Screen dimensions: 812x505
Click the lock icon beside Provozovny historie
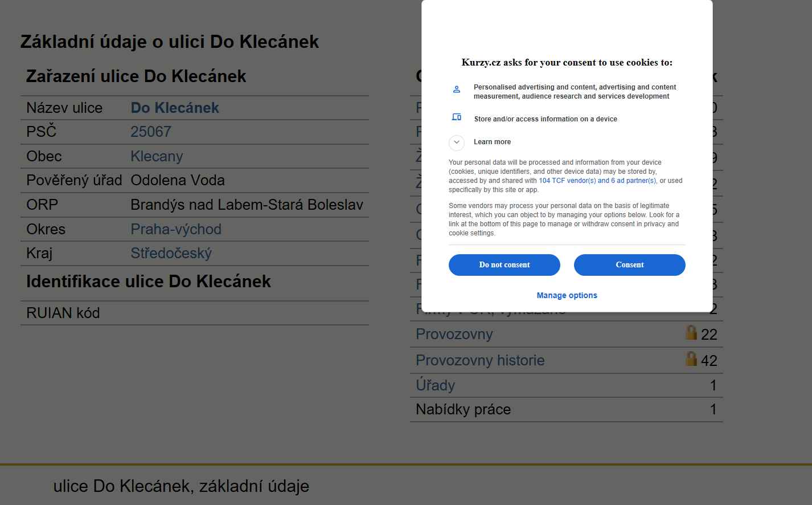(x=691, y=359)
